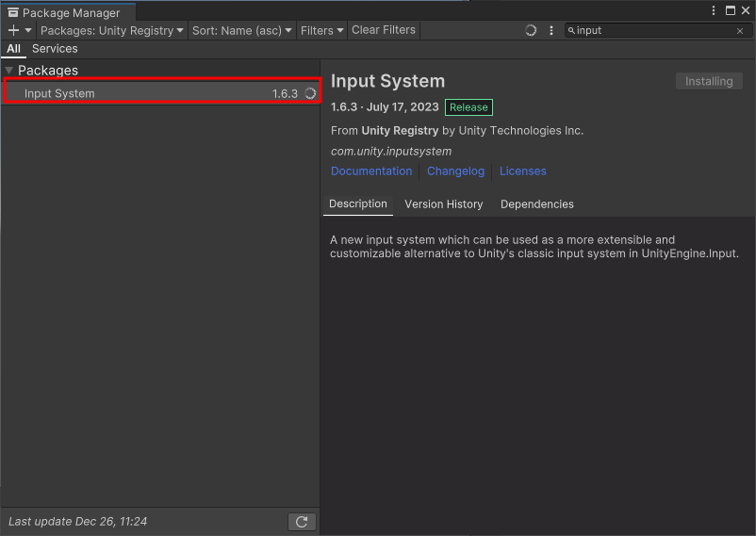The height and width of the screenshot is (536, 756).
Task: Click the com.unity.inputsystem package name text
Action: tap(391, 152)
